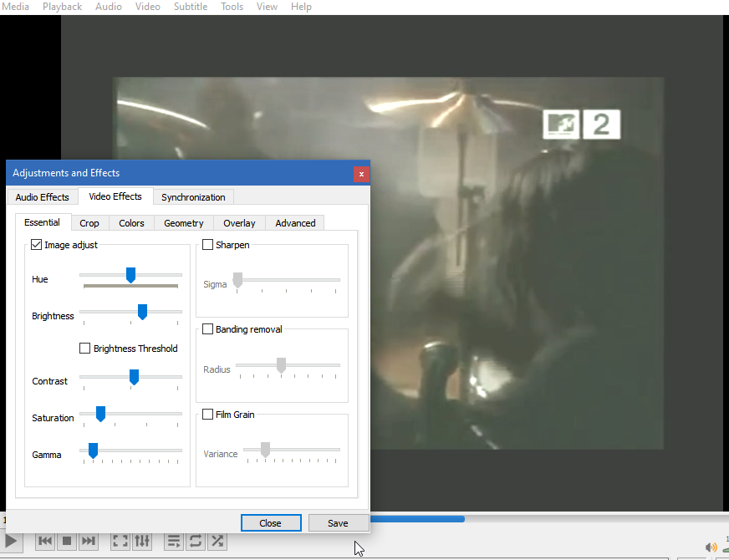Open the Playback menu
The image size is (729, 560).
pyautogui.click(x=62, y=7)
